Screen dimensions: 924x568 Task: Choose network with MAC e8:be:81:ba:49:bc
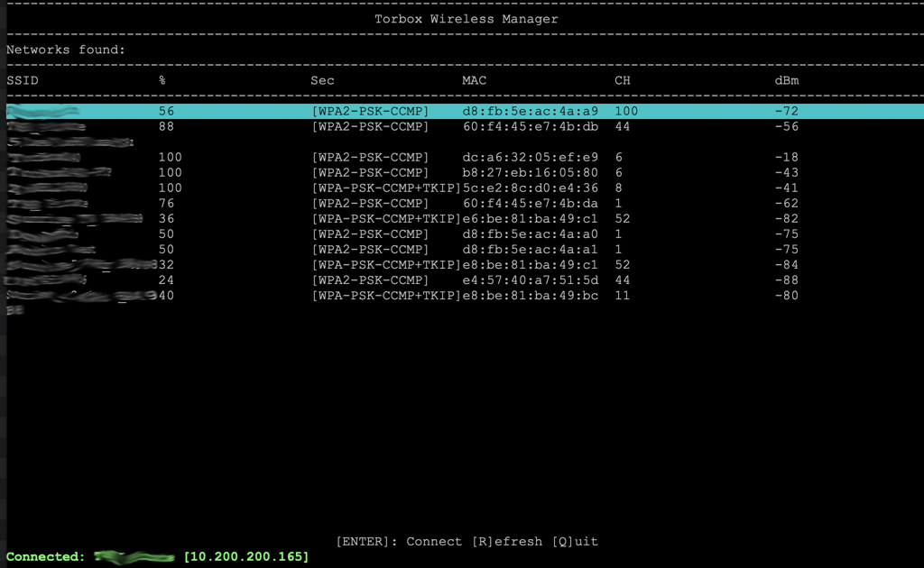pyautogui.click(x=465, y=295)
